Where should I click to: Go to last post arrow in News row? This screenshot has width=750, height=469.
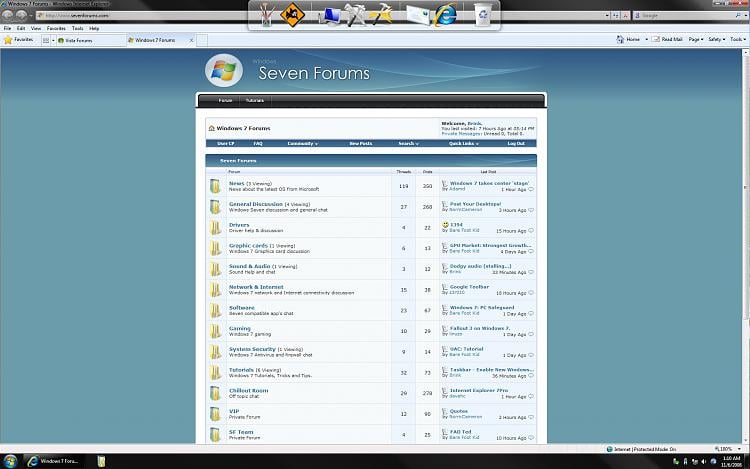pyautogui.click(x=531, y=190)
